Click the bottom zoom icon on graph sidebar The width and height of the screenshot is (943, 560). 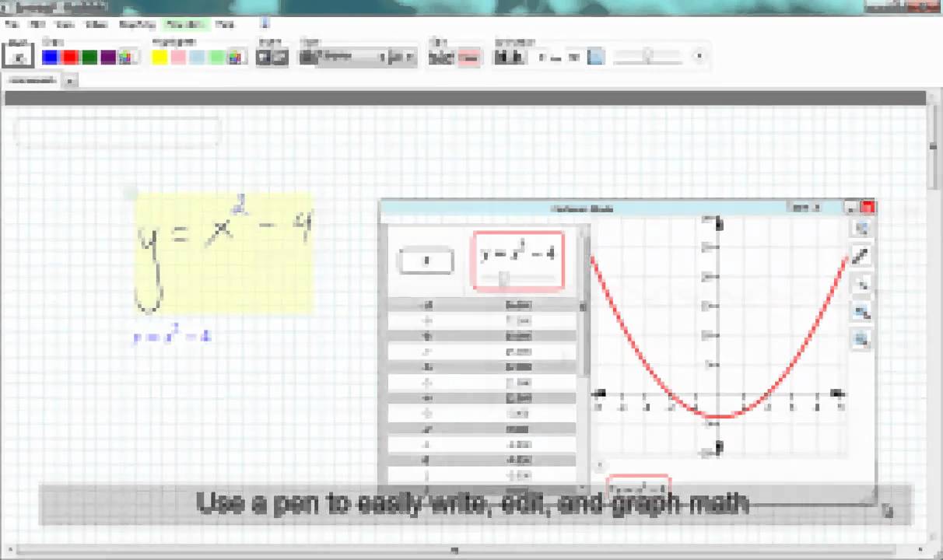[x=861, y=339]
